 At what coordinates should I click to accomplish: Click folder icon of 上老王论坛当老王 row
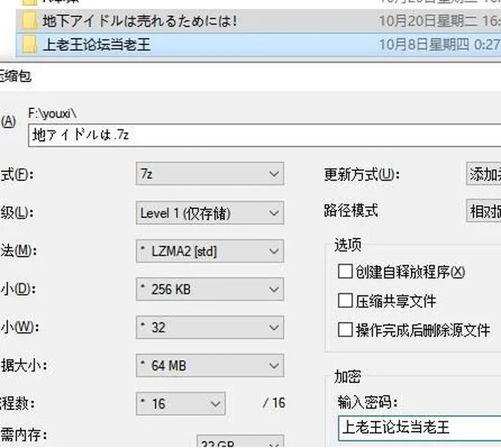[29, 44]
